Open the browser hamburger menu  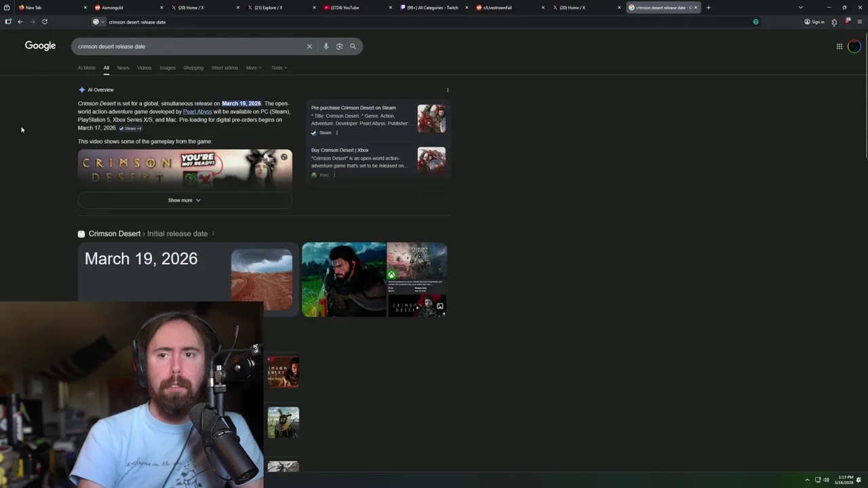click(860, 22)
